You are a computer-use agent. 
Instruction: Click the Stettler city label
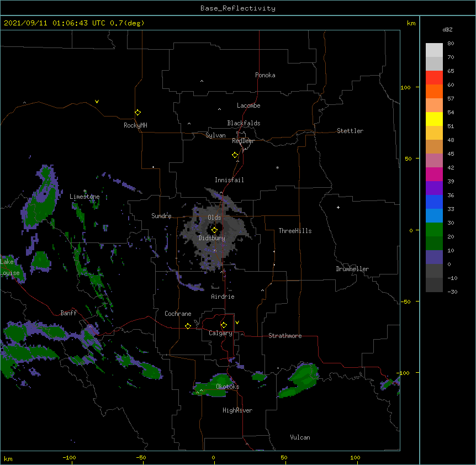pyautogui.click(x=350, y=131)
